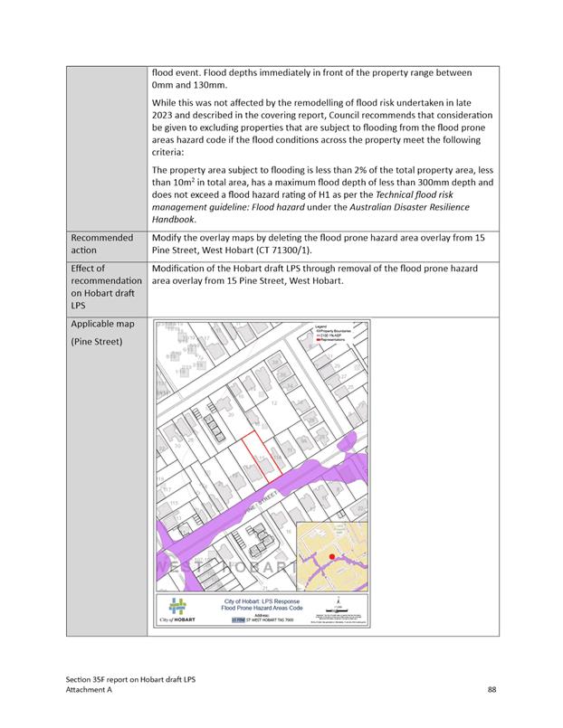This screenshot has width=563, height=728.
Task: Click 'does not exceed a flood hazard rating' line
Action: [302, 195]
